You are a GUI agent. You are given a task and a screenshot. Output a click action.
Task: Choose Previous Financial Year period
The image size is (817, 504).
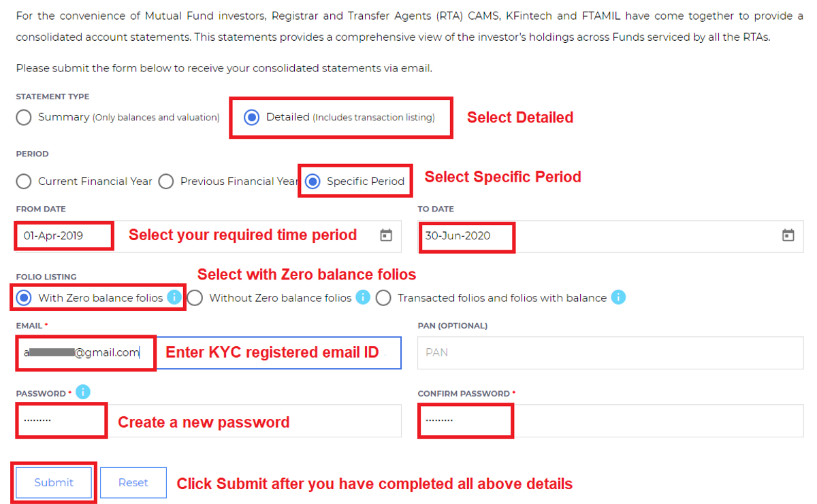[x=165, y=182]
